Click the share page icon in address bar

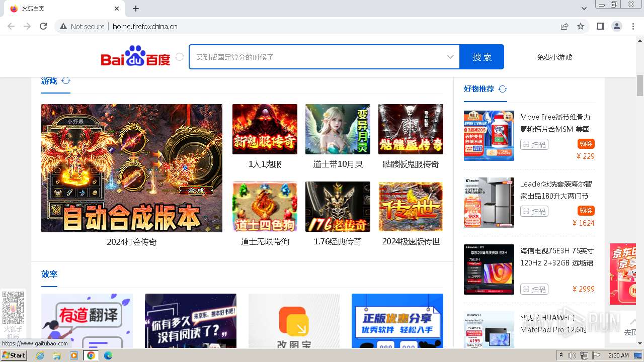(565, 26)
